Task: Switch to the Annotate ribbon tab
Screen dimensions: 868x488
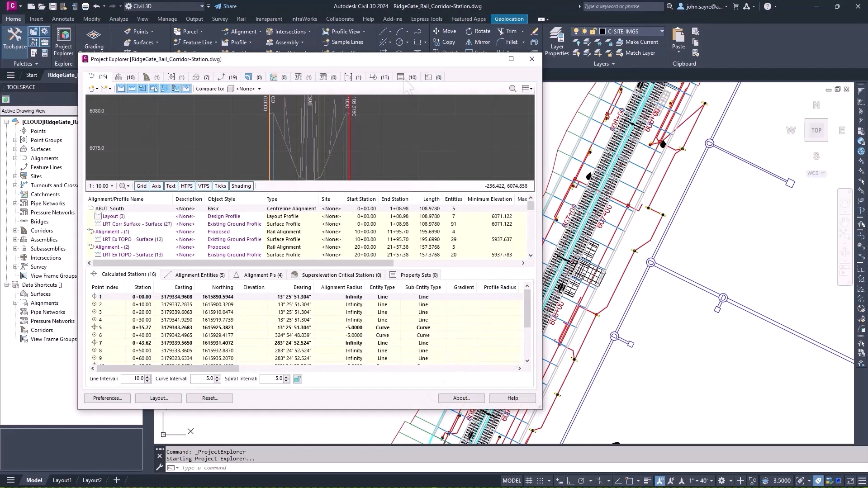Action: [x=63, y=19]
